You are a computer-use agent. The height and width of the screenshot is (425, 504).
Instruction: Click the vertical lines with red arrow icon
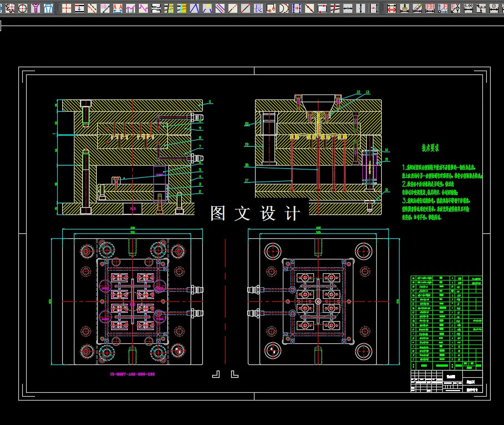coord(373,8)
